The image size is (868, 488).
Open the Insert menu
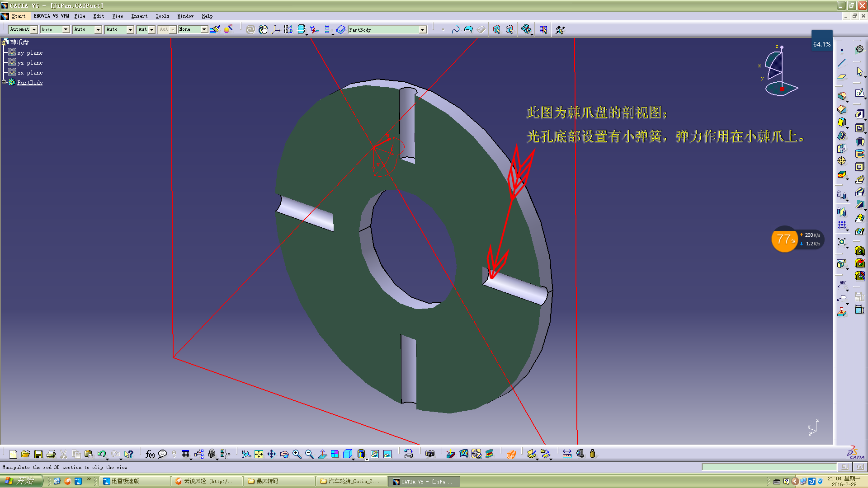click(x=139, y=16)
